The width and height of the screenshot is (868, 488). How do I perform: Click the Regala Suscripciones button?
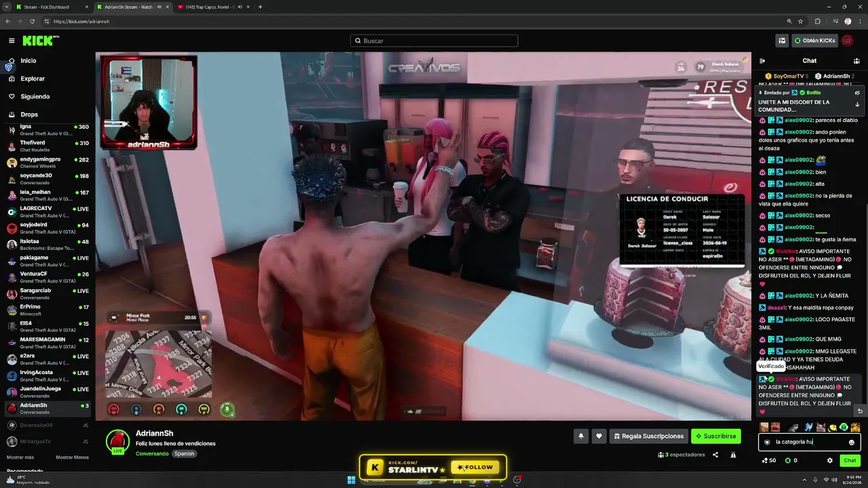[x=648, y=436]
